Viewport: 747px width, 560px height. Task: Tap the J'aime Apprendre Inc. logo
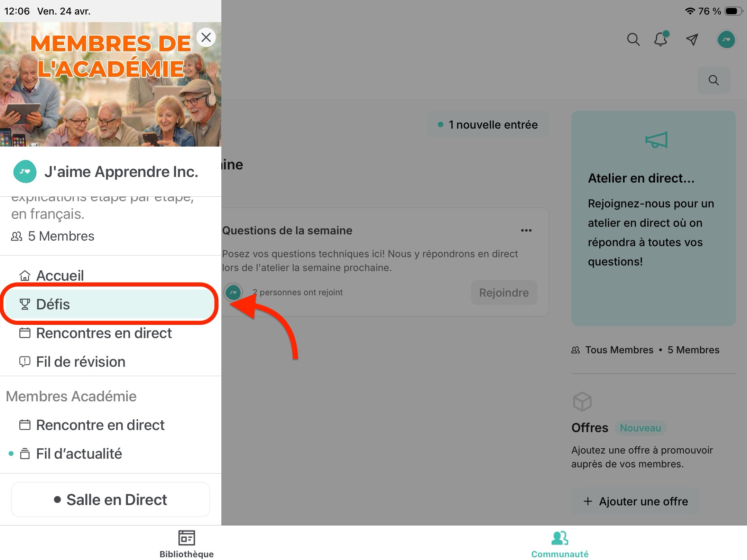(25, 171)
